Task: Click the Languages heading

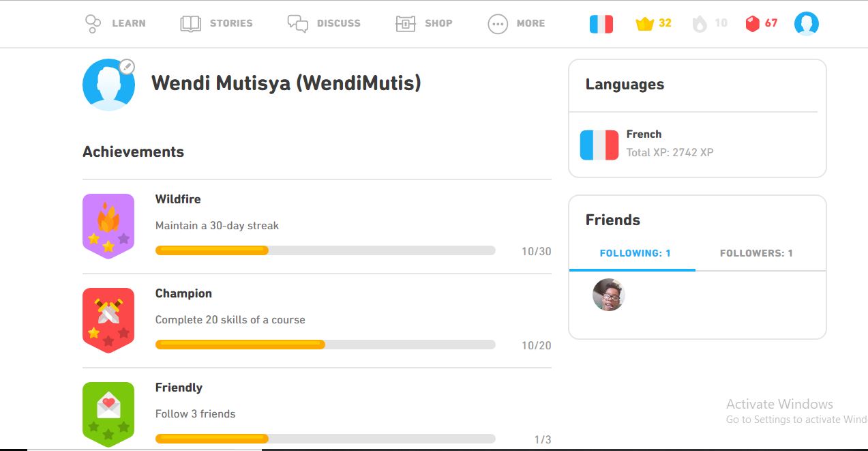Action: coord(625,85)
